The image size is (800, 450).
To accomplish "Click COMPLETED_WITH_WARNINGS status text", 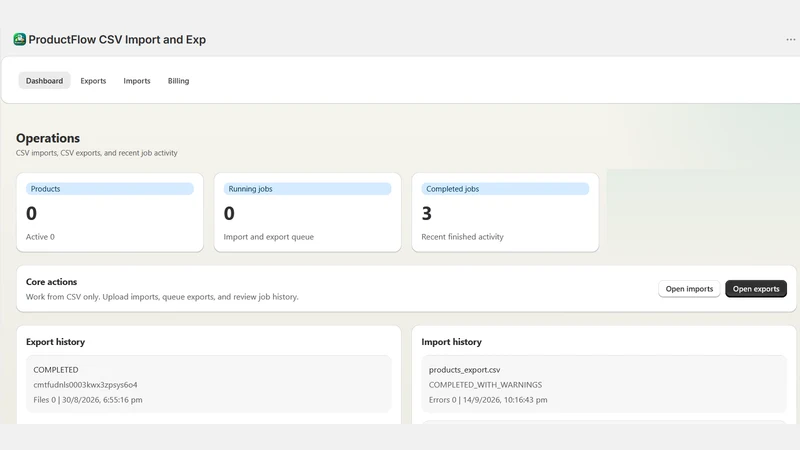I will click(485, 385).
